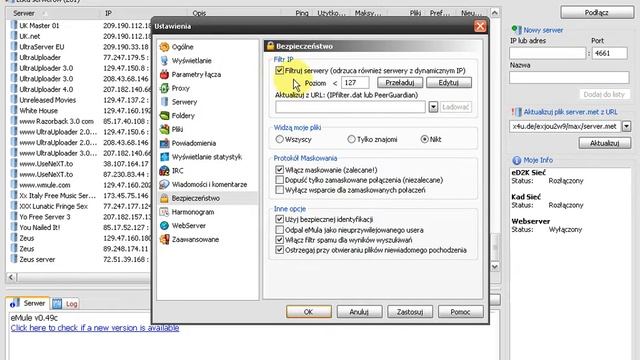Click server icon of UK Master 01
Viewport: 640px width, 360px height.
(14, 25)
